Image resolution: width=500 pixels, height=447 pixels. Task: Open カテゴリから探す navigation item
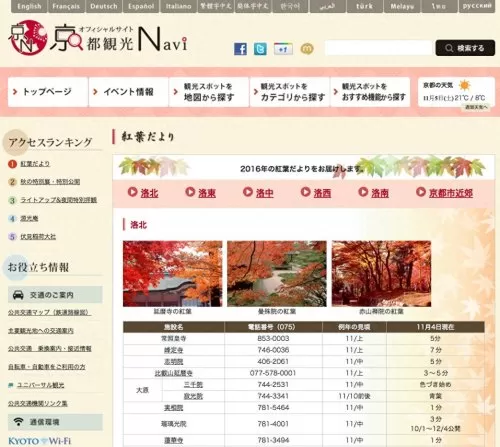click(290, 92)
